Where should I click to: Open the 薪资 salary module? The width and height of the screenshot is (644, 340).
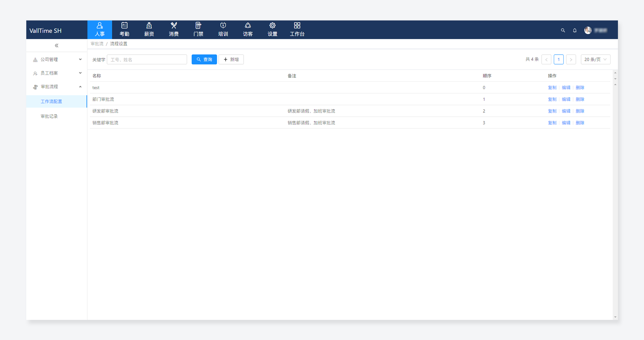(x=149, y=30)
